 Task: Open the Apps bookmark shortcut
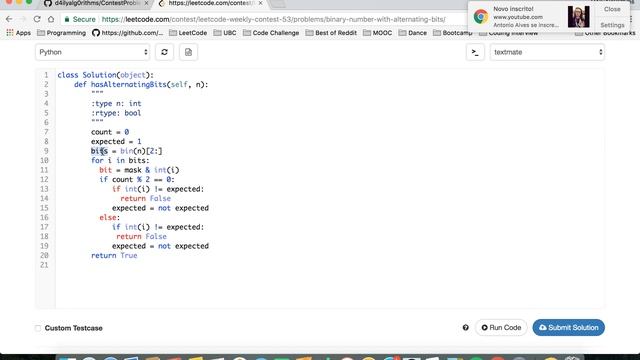(x=18, y=33)
